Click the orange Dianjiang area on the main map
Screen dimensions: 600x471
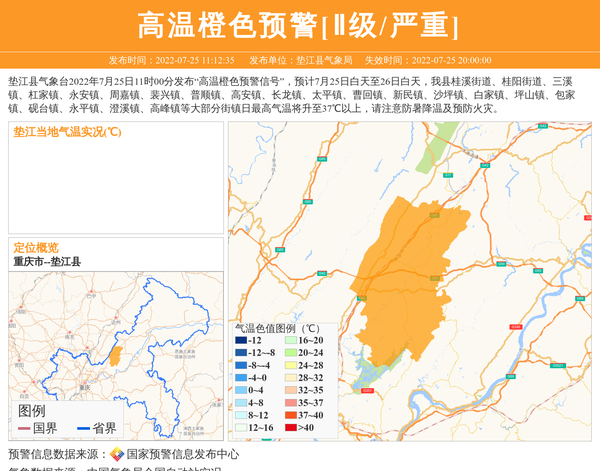tap(412, 280)
